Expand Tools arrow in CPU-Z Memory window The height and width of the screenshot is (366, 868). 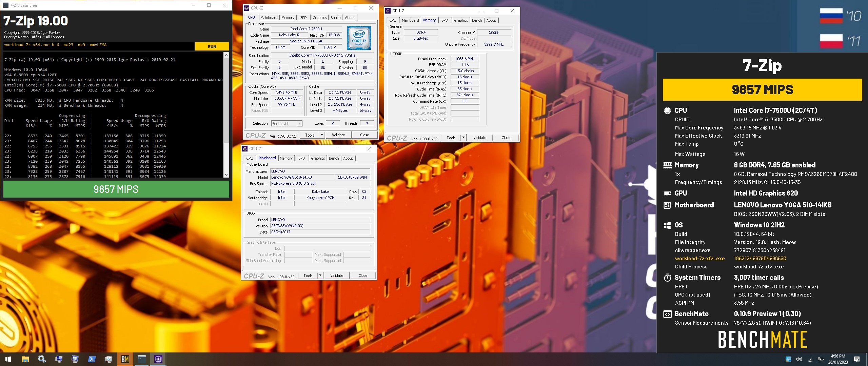[x=463, y=138]
